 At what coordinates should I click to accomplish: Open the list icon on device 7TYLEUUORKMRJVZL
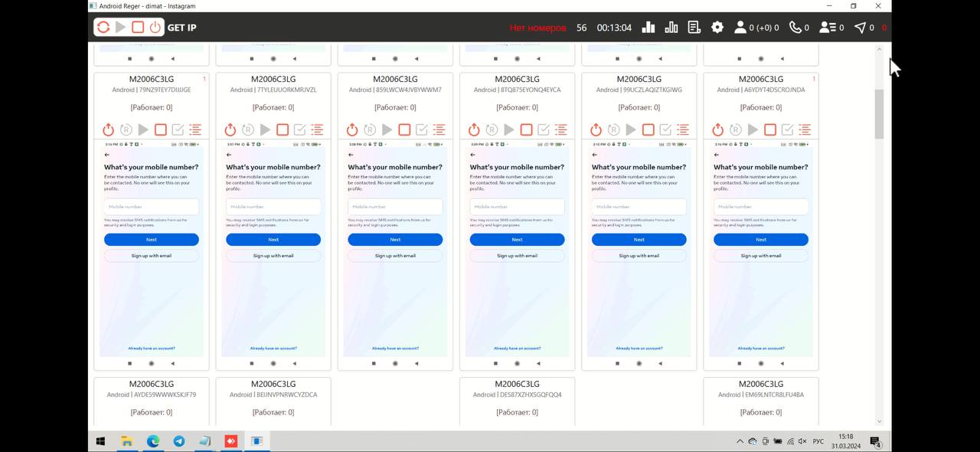(x=317, y=129)
